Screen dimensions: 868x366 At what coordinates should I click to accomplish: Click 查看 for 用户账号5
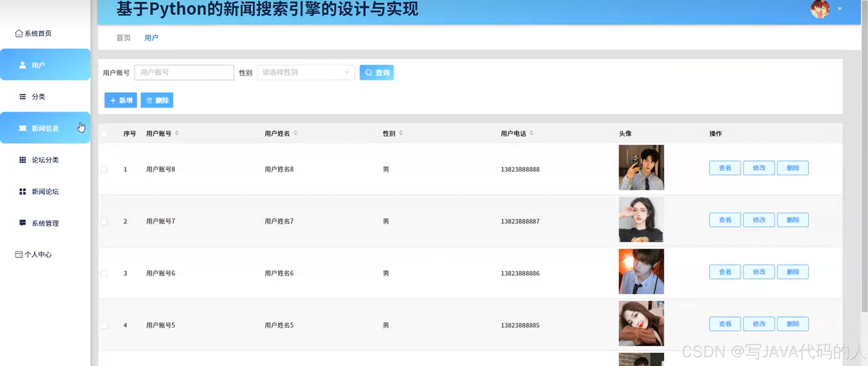click(x=725, y=324)
